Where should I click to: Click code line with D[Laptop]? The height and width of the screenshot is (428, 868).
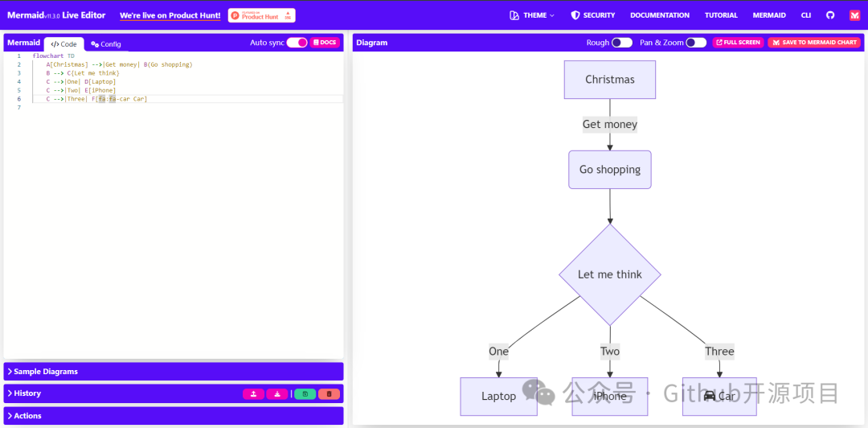81,82
